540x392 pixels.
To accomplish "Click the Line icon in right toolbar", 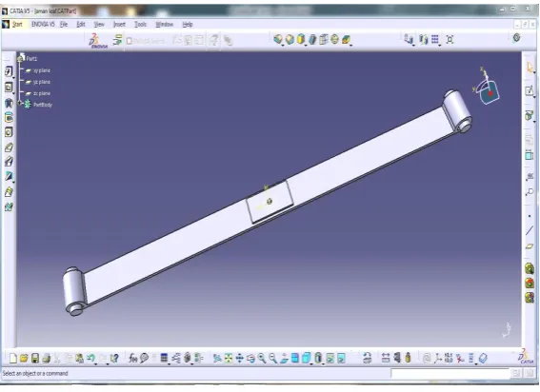I will point(530,230).
